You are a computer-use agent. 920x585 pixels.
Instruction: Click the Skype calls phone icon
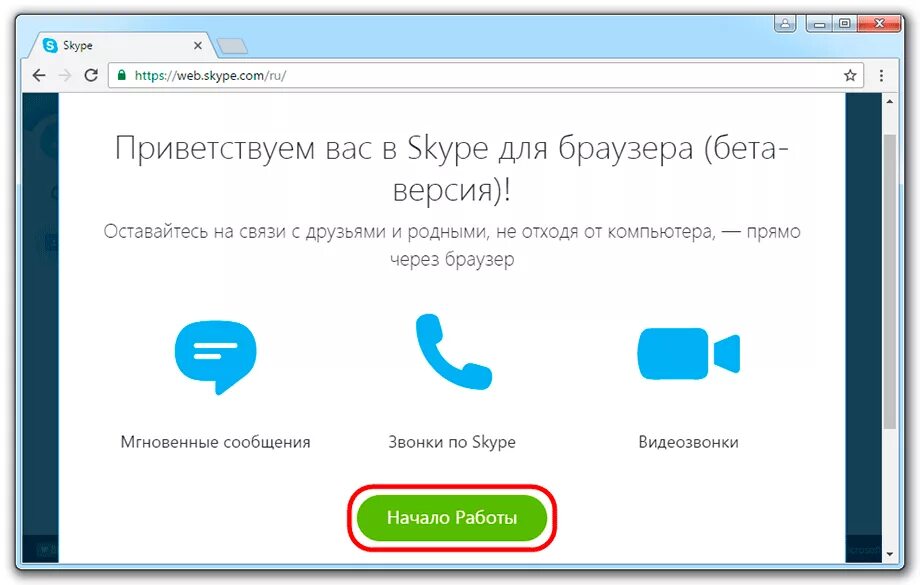[x=453, y=351]
